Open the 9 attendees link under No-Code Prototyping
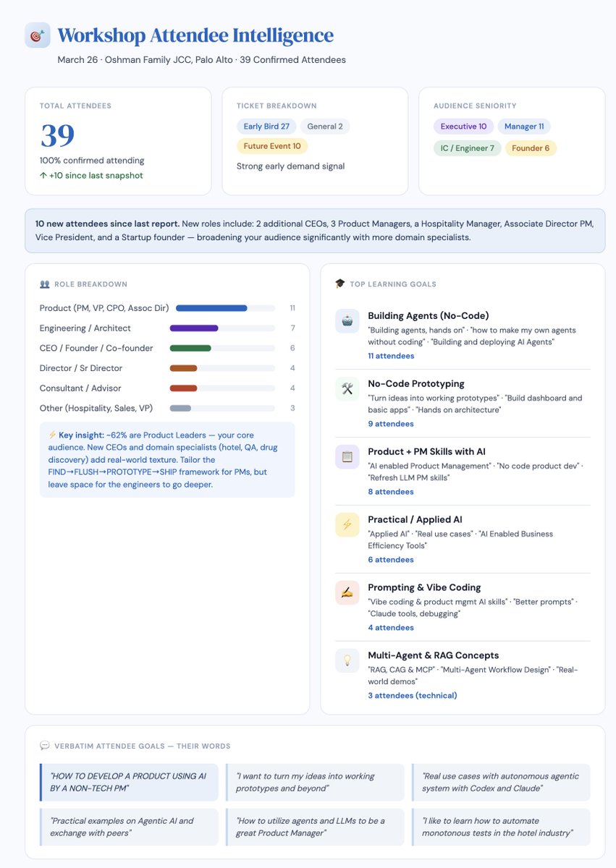The image size is (616, 868). pyautogui.click(x=391, y=424)
